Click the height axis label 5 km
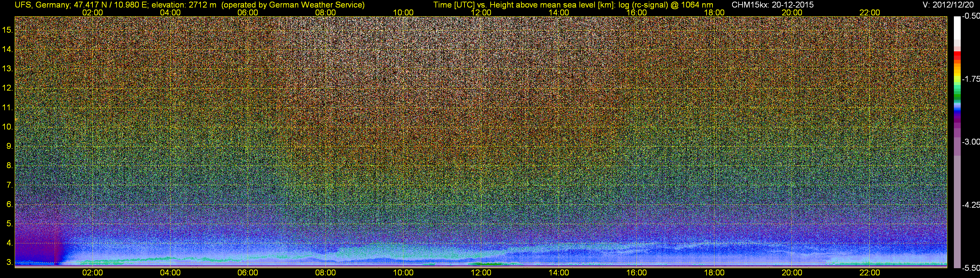The image size is (980, 278). 10,224
